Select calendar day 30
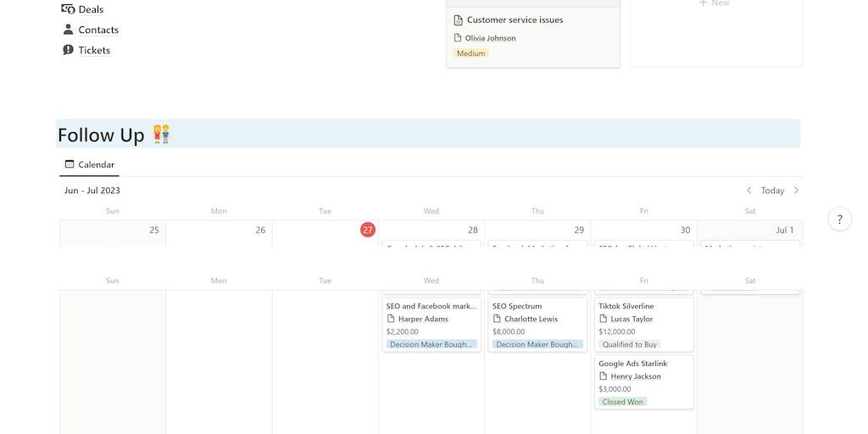868x434 pixels. click(x=685, y=231)
